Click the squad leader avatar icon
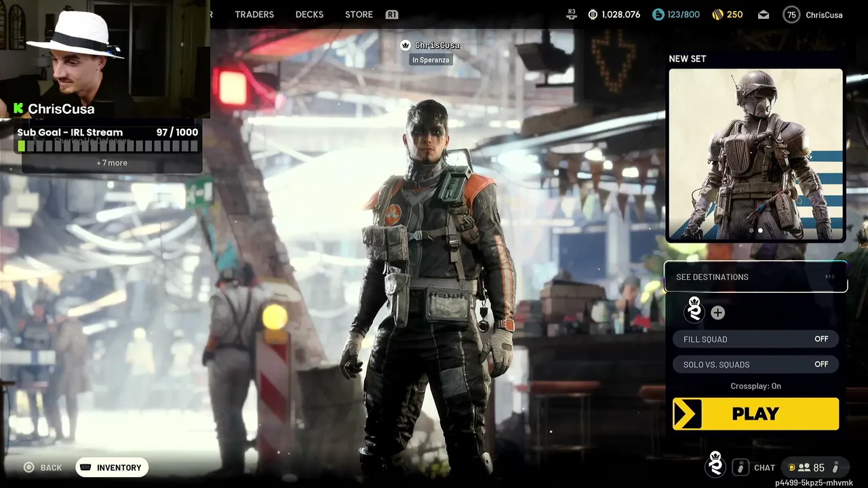 pos(694,310)
